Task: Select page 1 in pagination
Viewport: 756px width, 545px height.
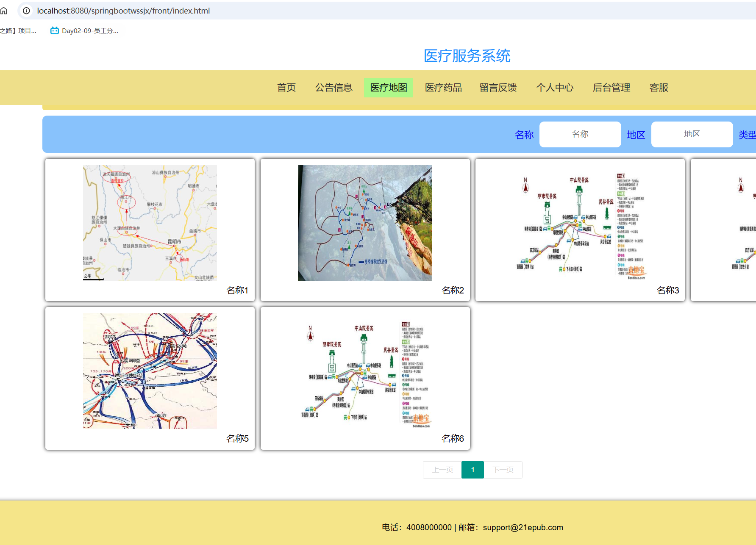Action: click(472, 470)
